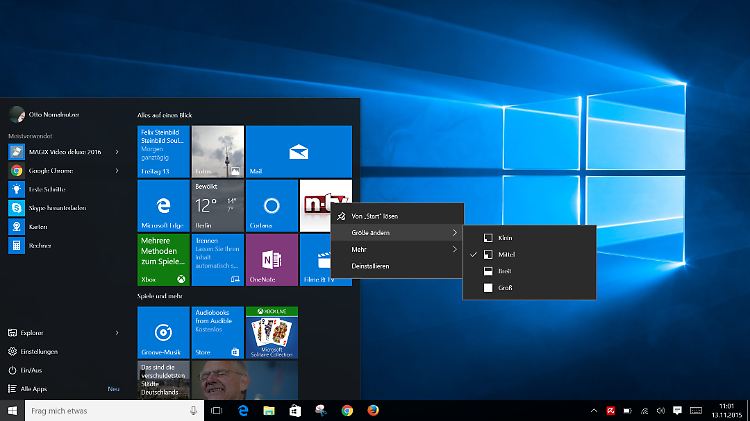Choose the Mittel tile size option
750x421 pixels.
click(506, 255)
